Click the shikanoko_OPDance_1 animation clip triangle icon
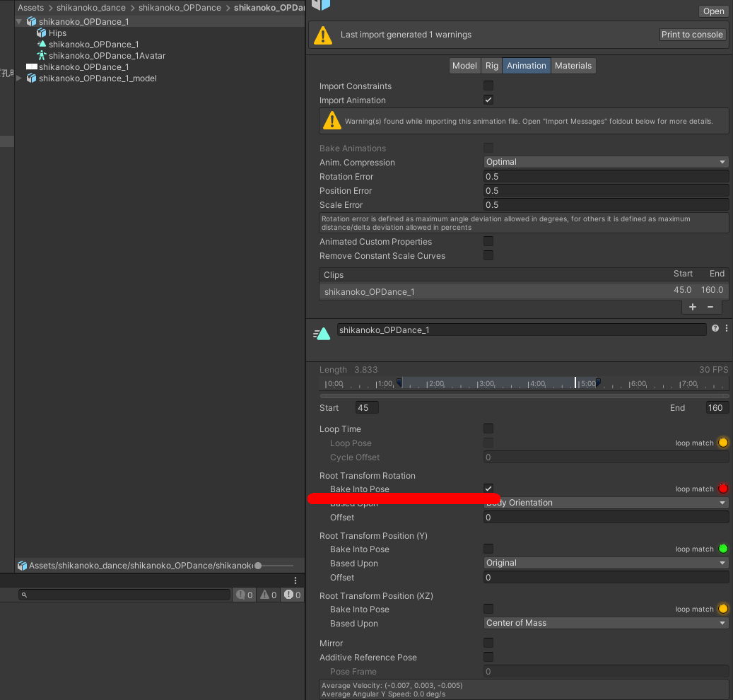The image size is (733, 700). (42, 44)
